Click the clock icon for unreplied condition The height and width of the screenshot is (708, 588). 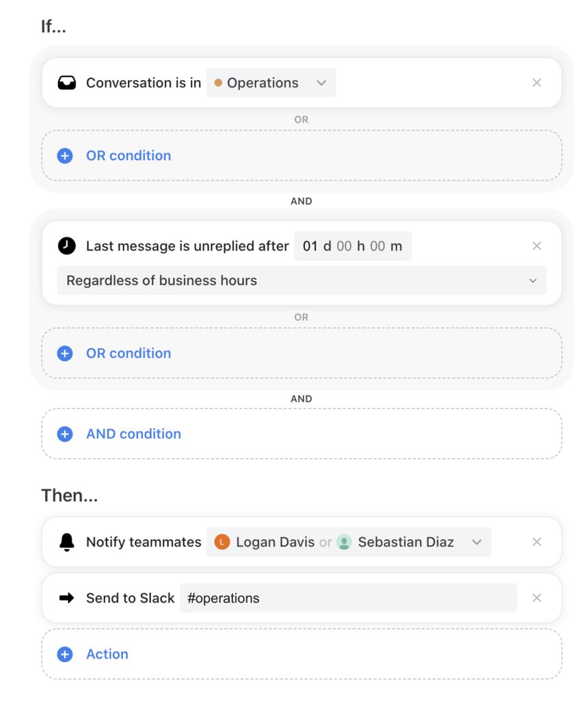(67, 246)
